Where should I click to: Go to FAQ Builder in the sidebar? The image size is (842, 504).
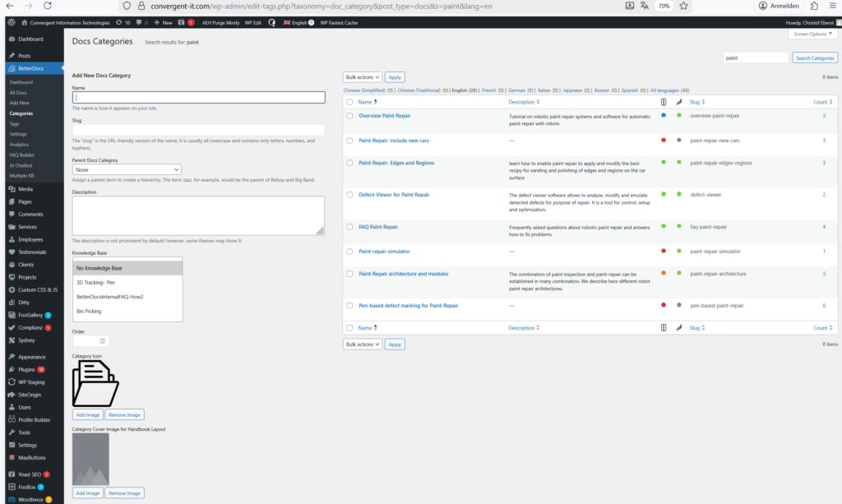(x=22, y=155)
